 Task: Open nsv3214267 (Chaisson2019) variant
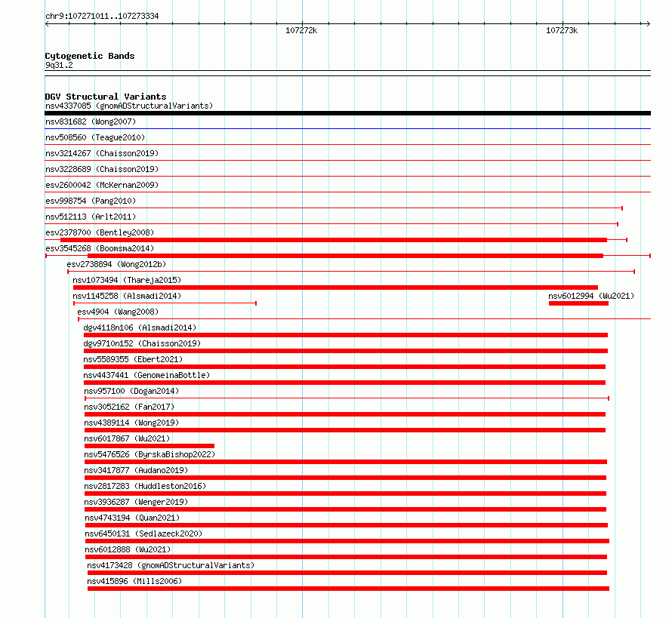tap(102, 153)
